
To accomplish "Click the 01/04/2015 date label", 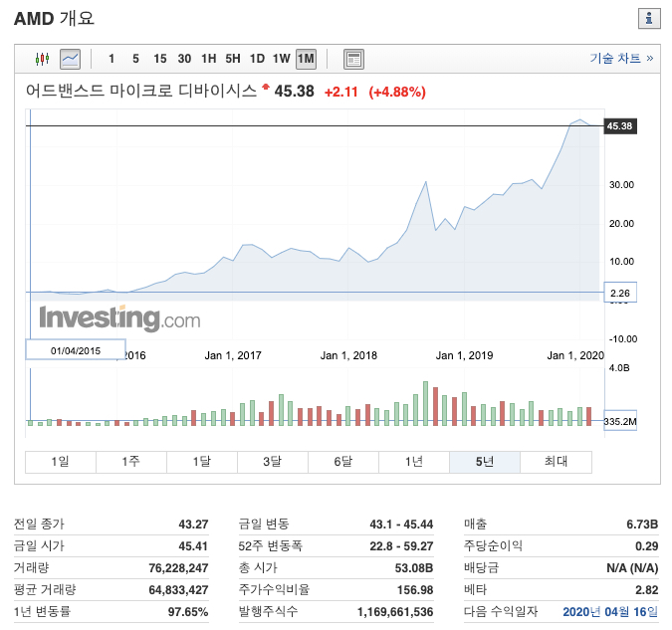I will coord(76,350).
